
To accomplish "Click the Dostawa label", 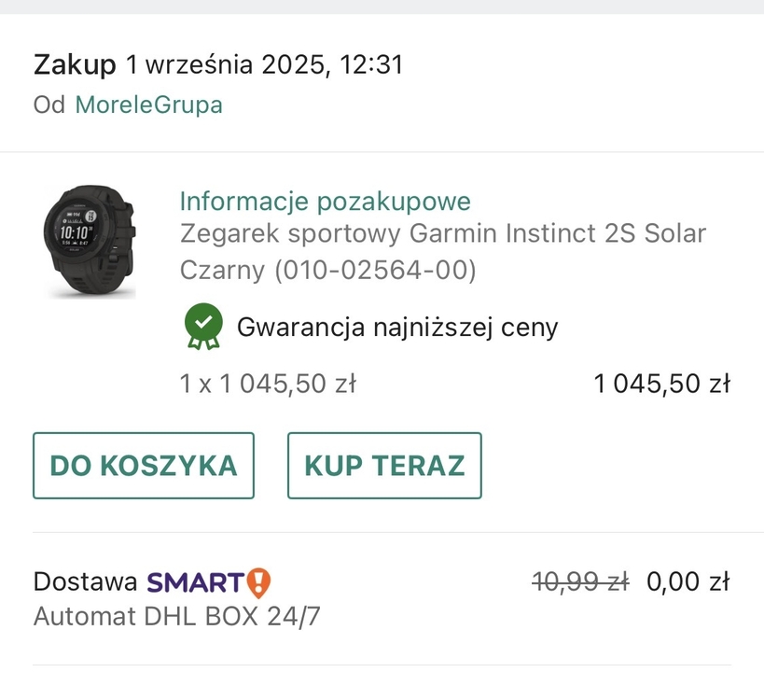I will point(85,582).
